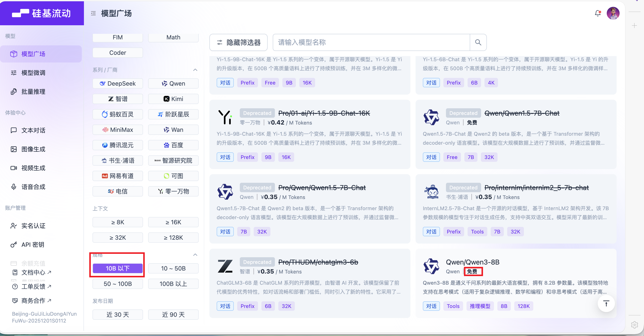This screenshot has width=644, height=336.
Task: Hide the filter panel with 隐藏筛选器
Action: coord(238,42)
